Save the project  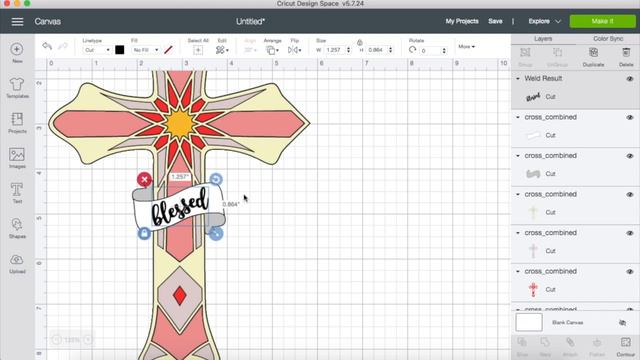(495, 21)
